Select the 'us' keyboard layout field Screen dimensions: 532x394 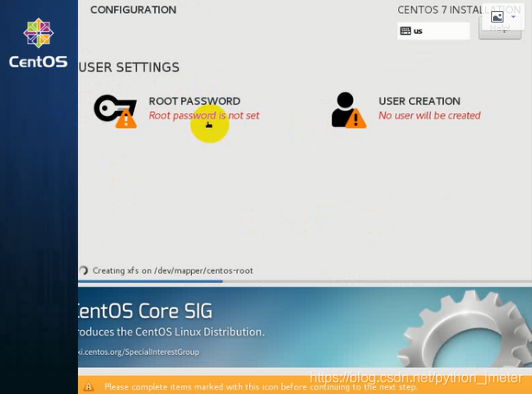pos(433,31)
